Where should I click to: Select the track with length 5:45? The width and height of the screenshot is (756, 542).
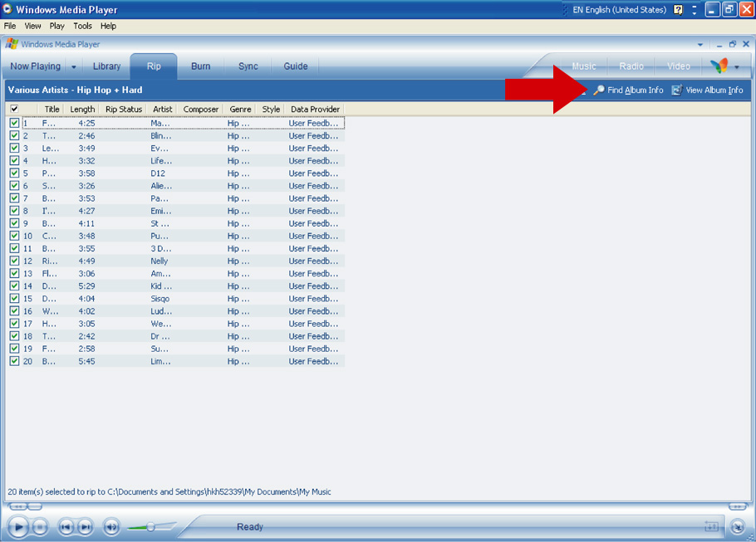[86, 361]
